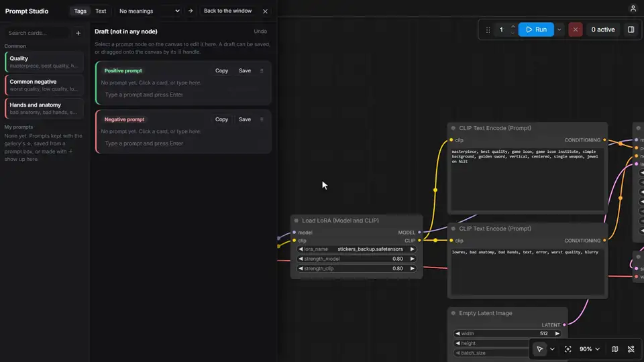Choose the select-mode cursor tool

click(539, 349)
